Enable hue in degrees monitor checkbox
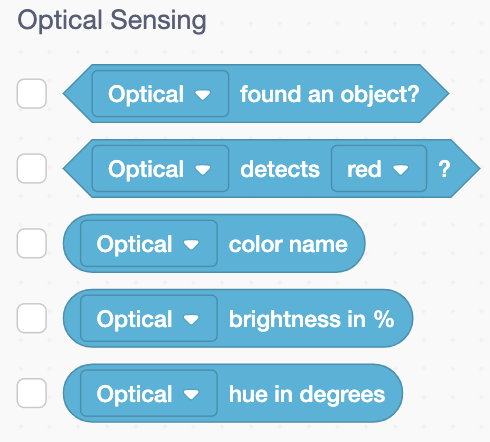Viewport: 490px width, 442px height. pyautogui.click(x=32, y=393)
